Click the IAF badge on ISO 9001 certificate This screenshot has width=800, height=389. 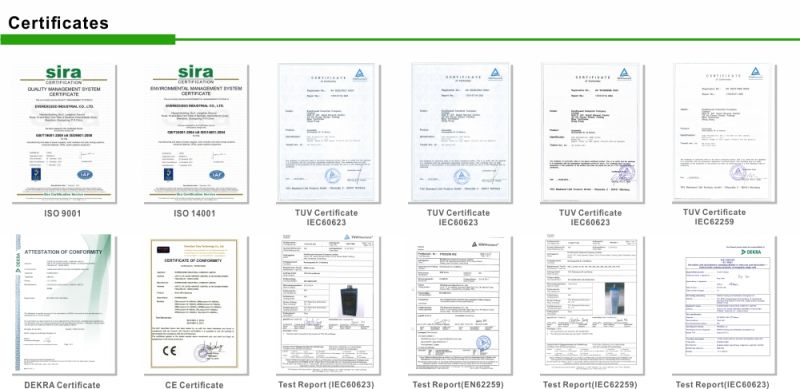pyautogui.click(x=85, y=174)
